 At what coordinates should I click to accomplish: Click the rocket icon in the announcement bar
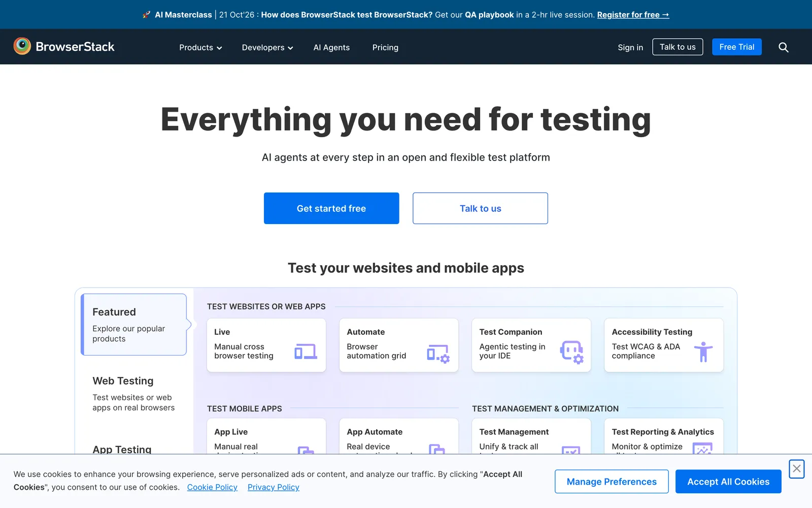(x=147, y=15)
